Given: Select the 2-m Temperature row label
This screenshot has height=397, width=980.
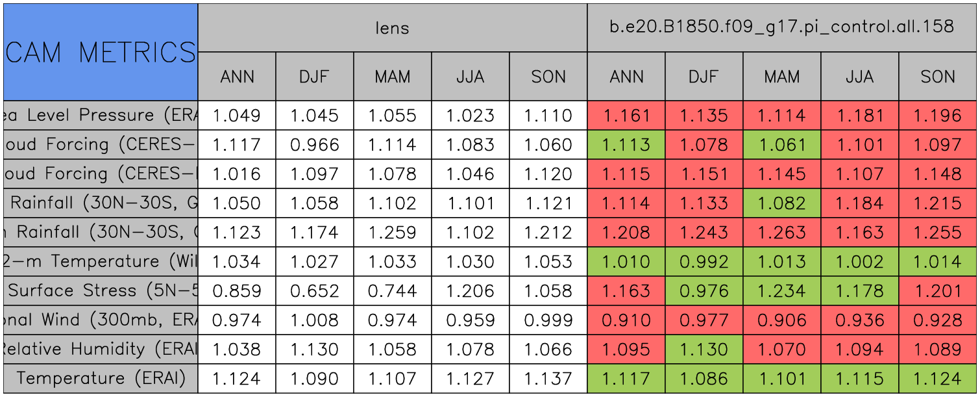Looking at the screenshot, I should pos(101,261).
